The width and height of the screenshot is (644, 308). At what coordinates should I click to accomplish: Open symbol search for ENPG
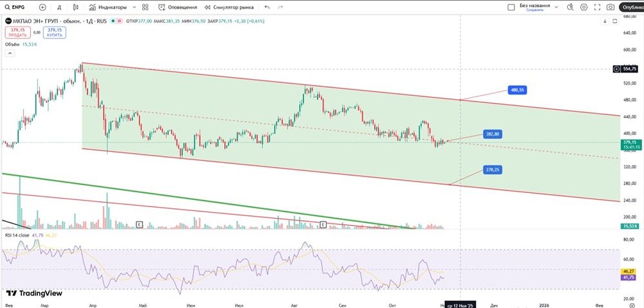(14, 7)
